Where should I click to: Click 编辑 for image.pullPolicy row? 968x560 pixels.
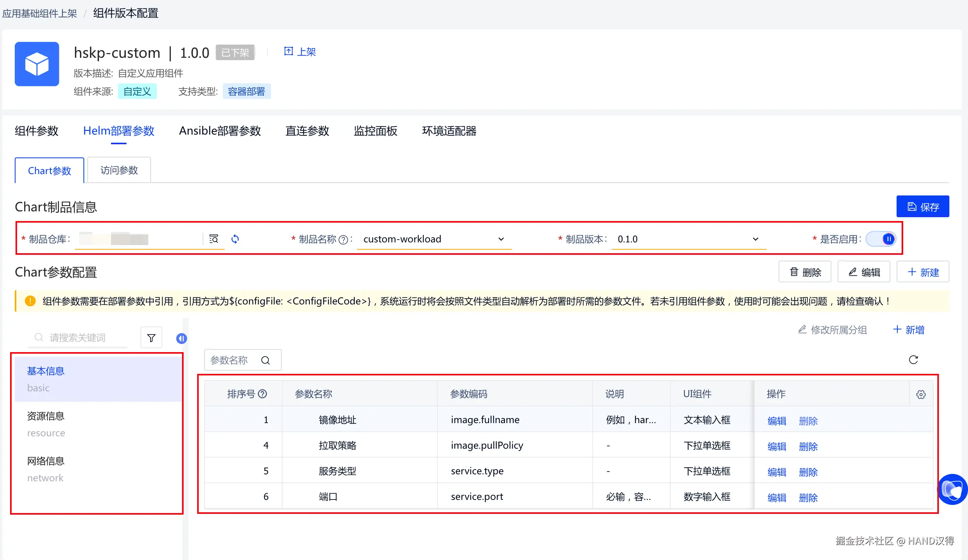(777, 446)
